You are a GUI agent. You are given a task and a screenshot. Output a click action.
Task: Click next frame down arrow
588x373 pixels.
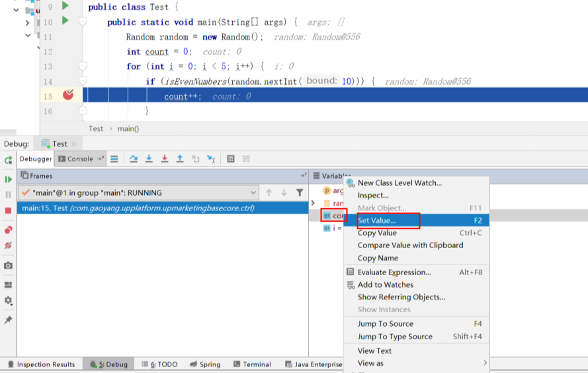tap(284, 192)
